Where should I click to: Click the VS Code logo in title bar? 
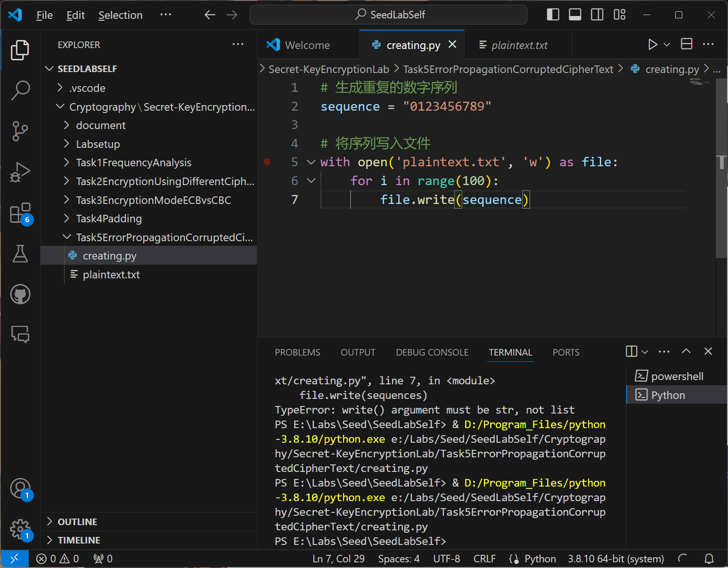pos(15,15)
